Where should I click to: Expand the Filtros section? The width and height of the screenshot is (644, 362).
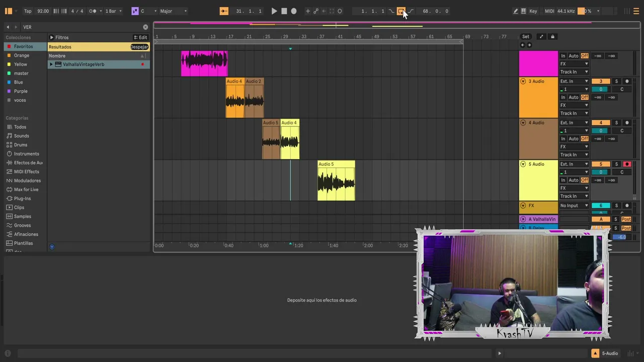click(x=51, y=38)
